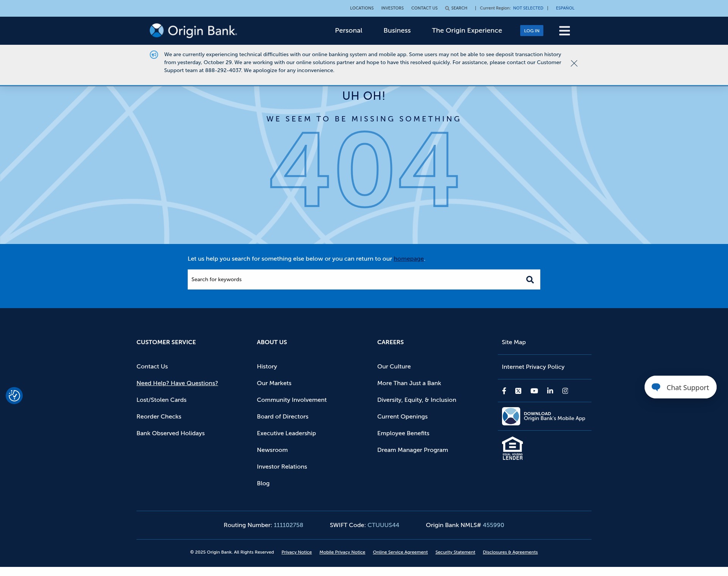Click the megaphone alert icon
This screenshot has height=576, width=728.
point(154,55)
